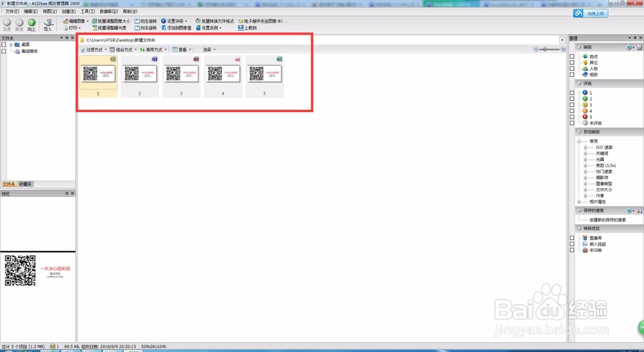
Task: Open the folder path history dropdown arrow
Action: click(562, 40)
